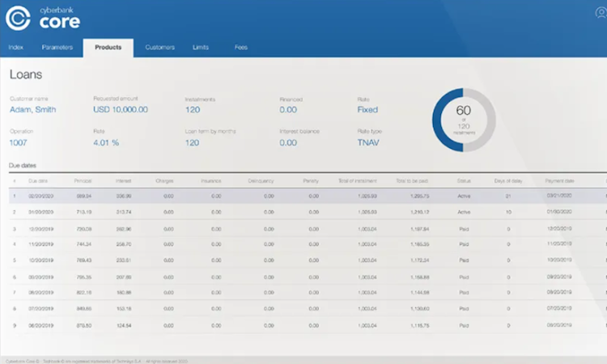
Task: Click principal value 879.50
Action: (x=84, y=326)
